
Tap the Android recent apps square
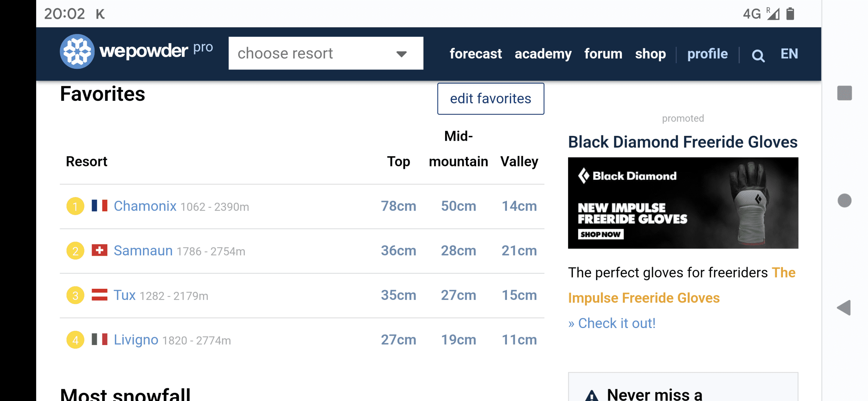(x=844, y=93)
